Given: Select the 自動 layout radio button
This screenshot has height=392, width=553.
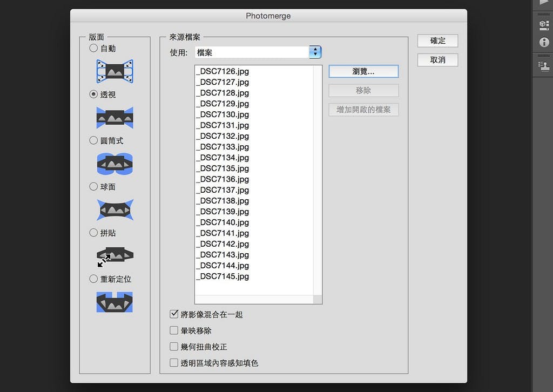Looking at the screenshot, I should click(94, 48).
